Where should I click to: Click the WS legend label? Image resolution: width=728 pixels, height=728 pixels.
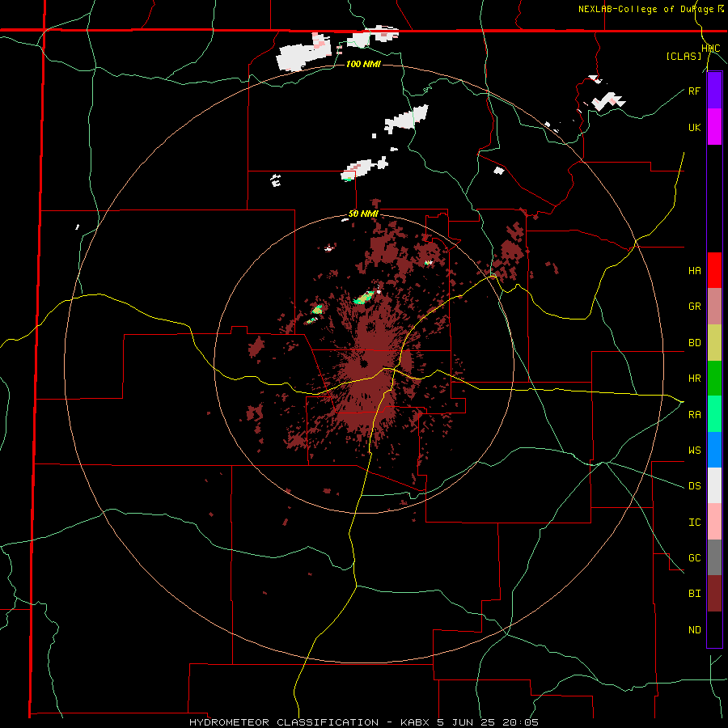[x=694, y=451]
